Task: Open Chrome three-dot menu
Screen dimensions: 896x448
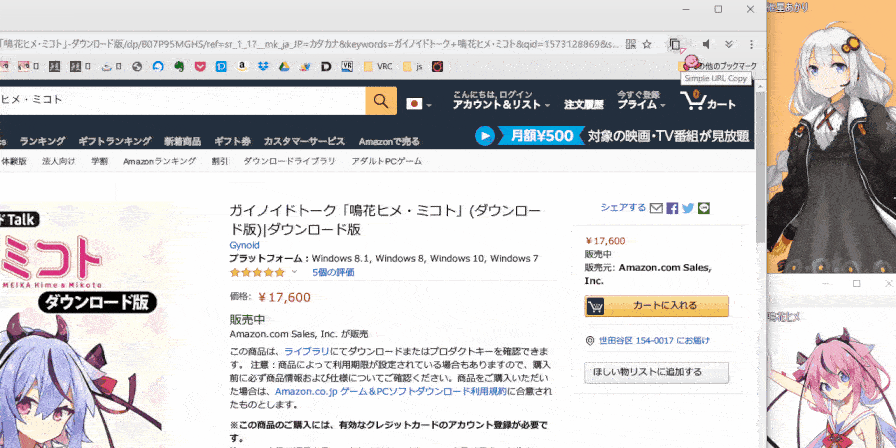Action: [x=751, y=44]
